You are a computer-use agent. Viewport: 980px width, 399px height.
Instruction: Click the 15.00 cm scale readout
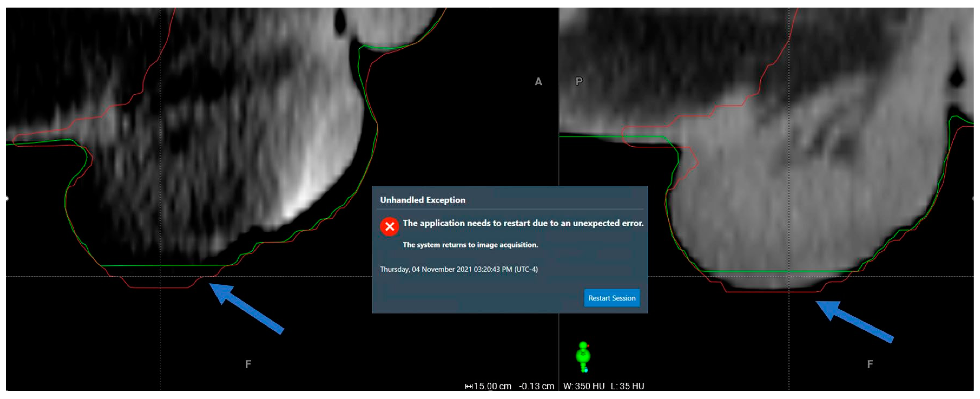pyautogui.click(x=492, y=386)
